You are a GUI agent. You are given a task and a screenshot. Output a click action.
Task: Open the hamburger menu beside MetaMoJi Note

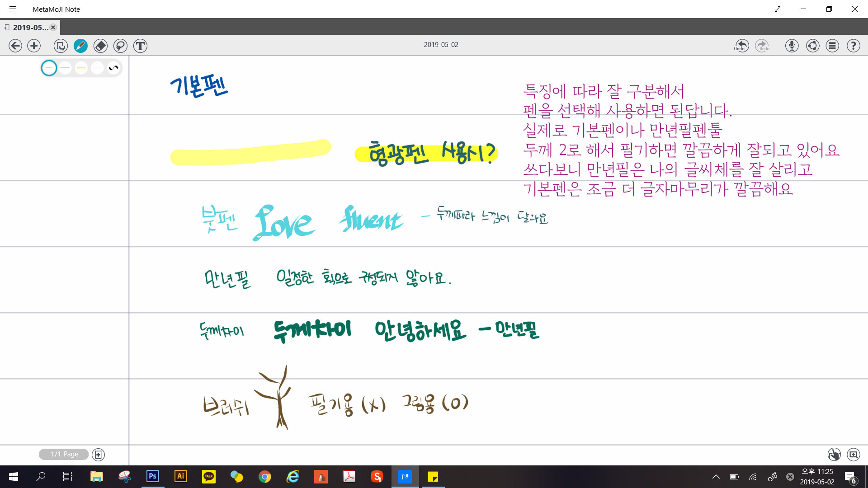[13, 9]
